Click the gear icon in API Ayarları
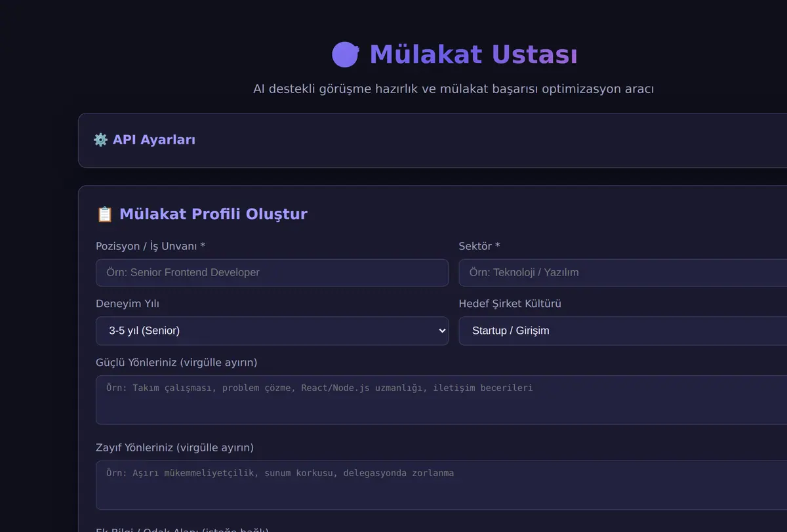Image resolution: width=787 pixels, height=532 pixels. pos(100,140)
